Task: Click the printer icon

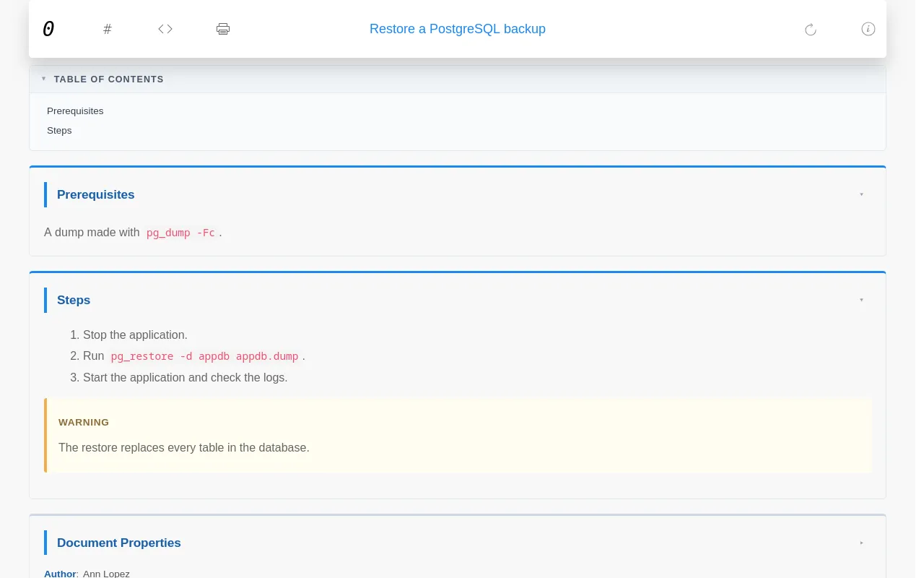Action: coord(223,29)
